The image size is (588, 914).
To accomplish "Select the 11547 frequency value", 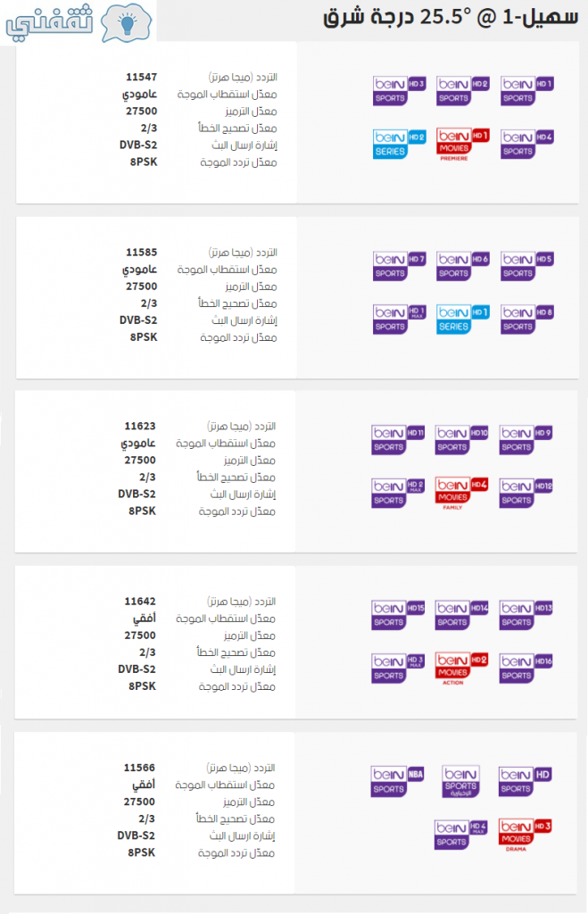I will click(x=141, y=77).
